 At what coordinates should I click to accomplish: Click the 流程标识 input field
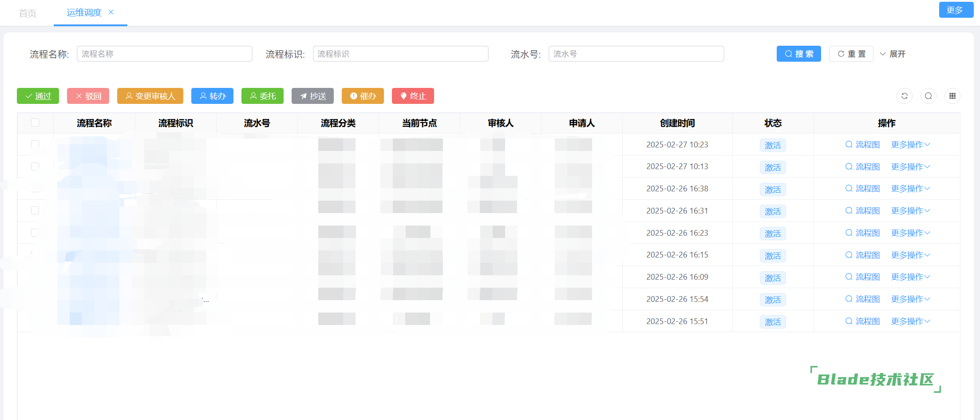(401, 54)
